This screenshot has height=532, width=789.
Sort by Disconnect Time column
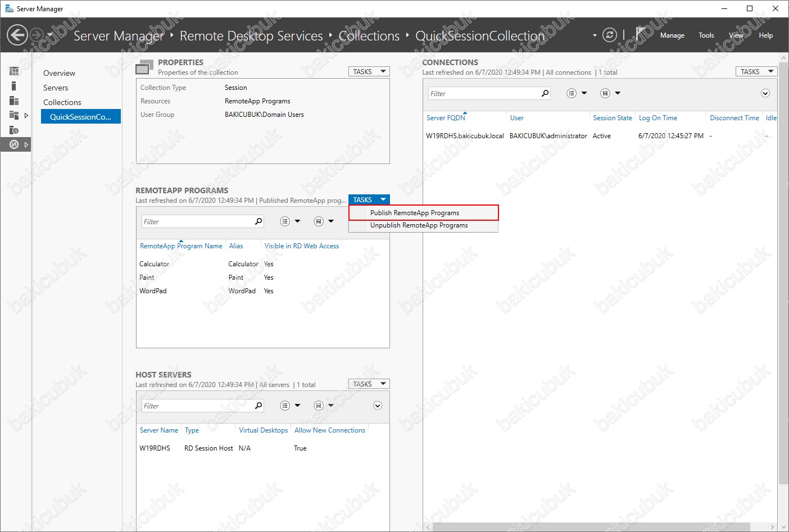[x=734, y=118]
